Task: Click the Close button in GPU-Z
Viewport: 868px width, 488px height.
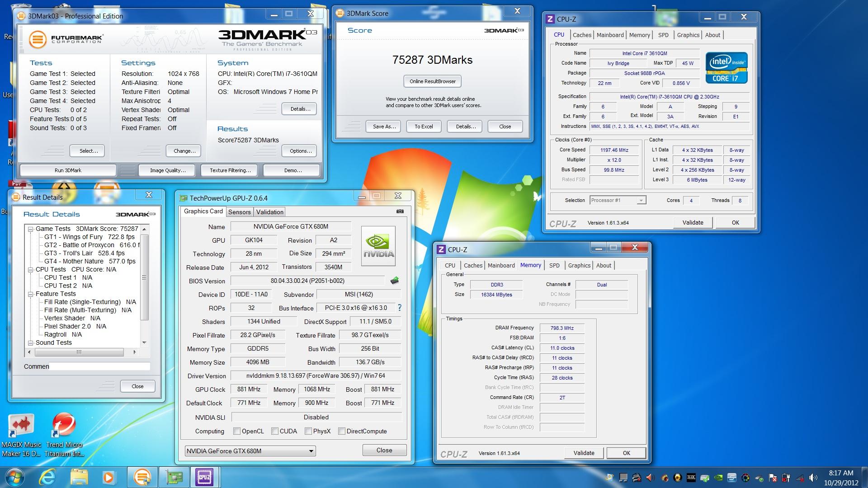Action: 384,450
